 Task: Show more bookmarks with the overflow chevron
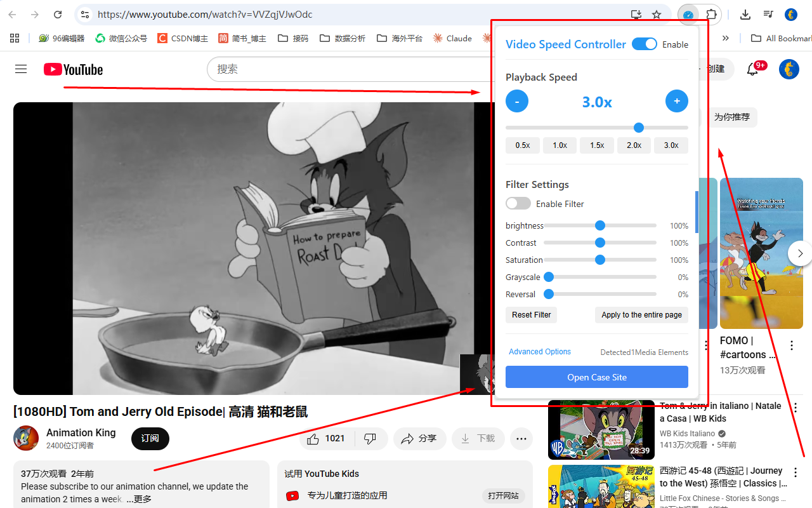pos(726,38)
